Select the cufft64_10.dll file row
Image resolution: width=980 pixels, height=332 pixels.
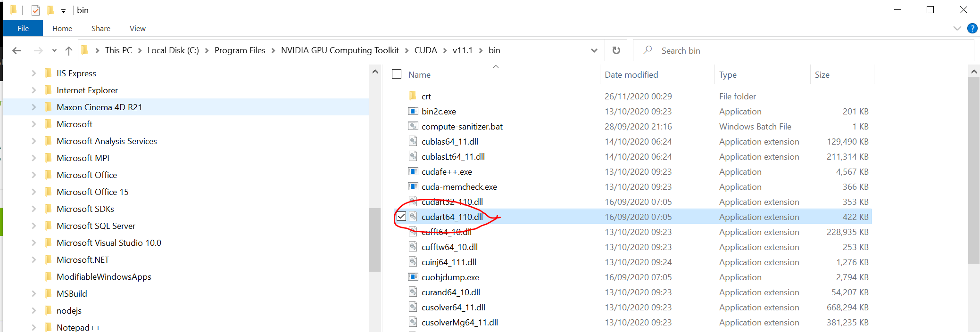[x=632, y=232]
